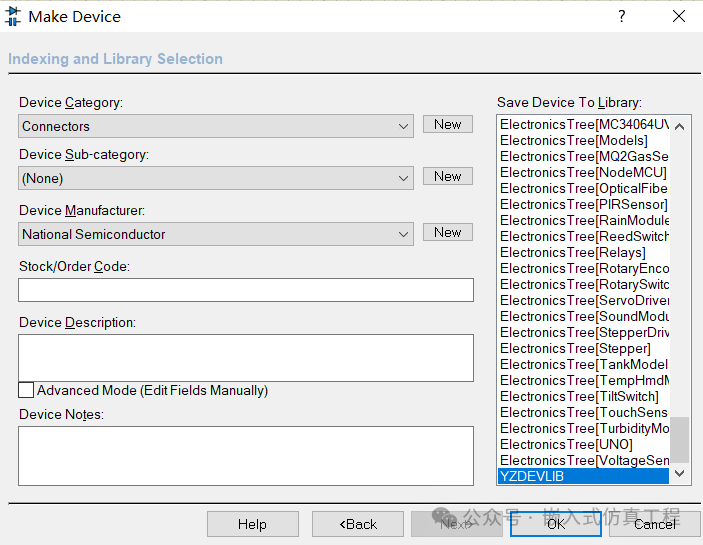
Task: Click scroll down arrow in library list
Action: pos(680,474)
